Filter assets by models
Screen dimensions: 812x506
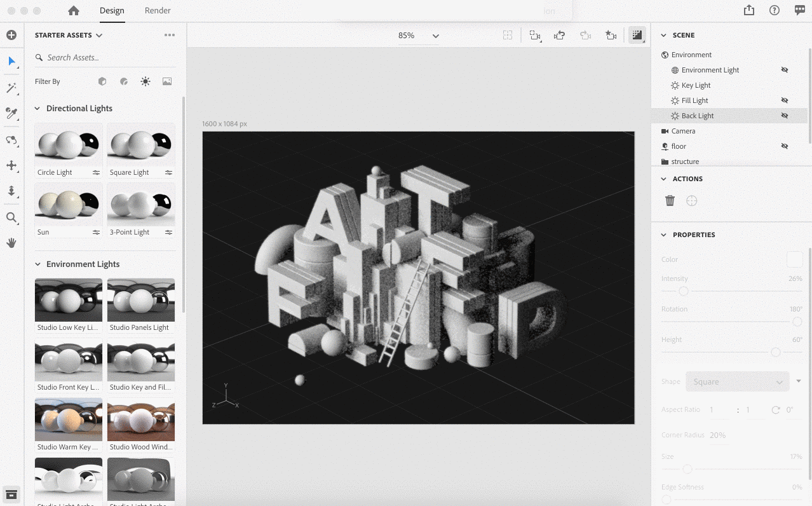tap(102, 81)
